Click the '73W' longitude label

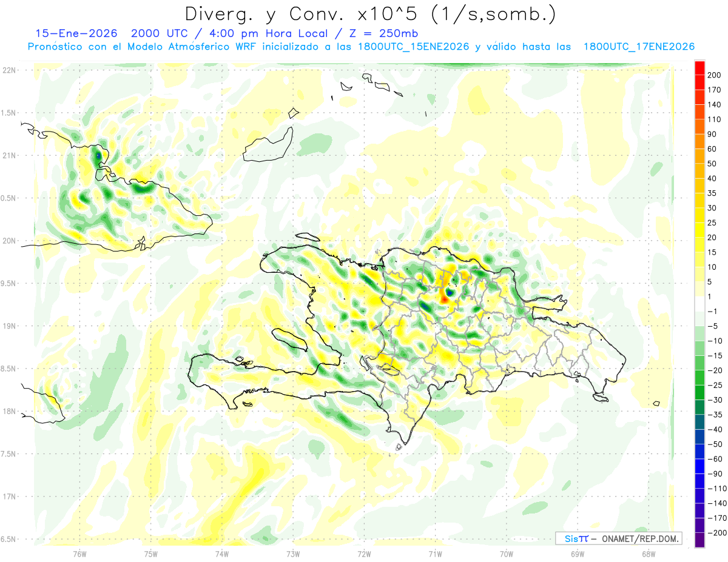[293, 554]
